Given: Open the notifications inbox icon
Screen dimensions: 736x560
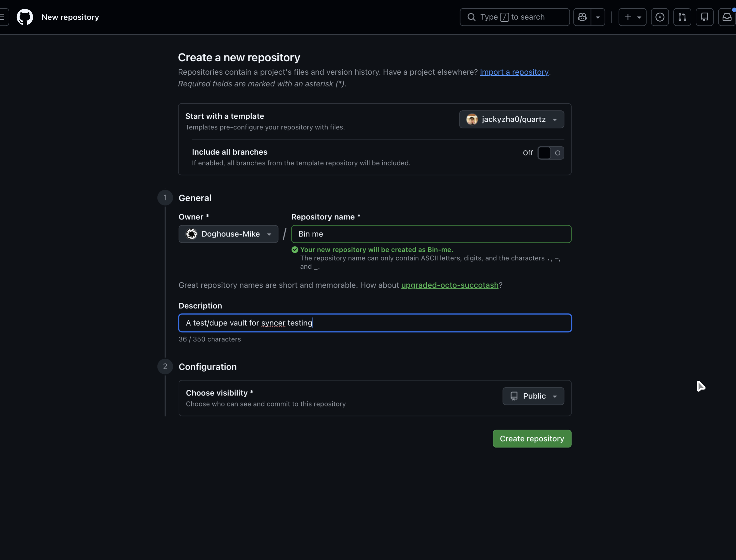Looking at the screenshot, I should pyautogui.click(x=727, y=17).
